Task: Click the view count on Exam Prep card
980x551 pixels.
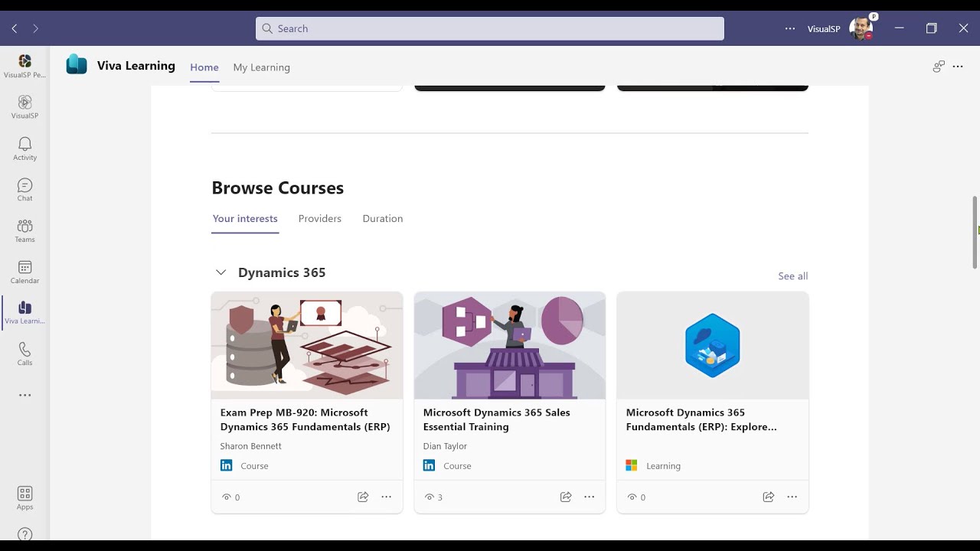Action: point(230,497)
